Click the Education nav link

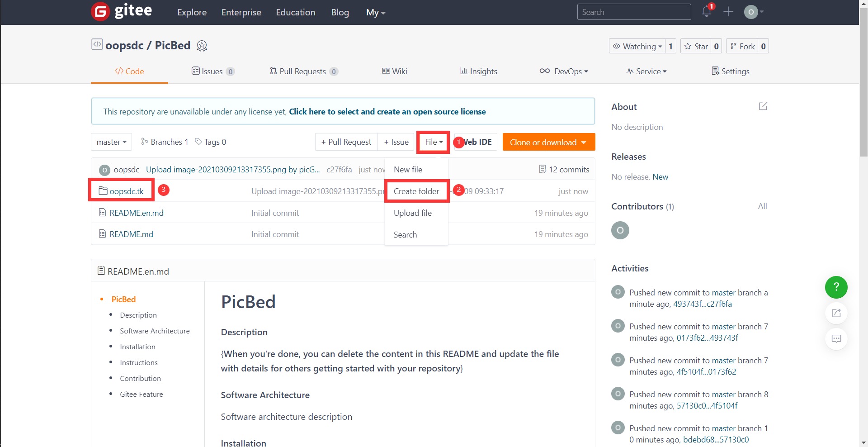tap(296, 12)
